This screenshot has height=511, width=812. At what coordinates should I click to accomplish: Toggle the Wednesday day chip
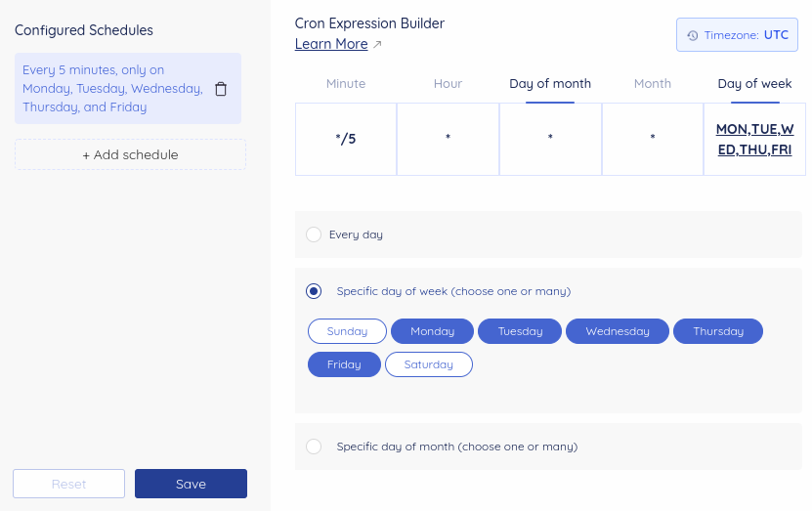(618, 331)
